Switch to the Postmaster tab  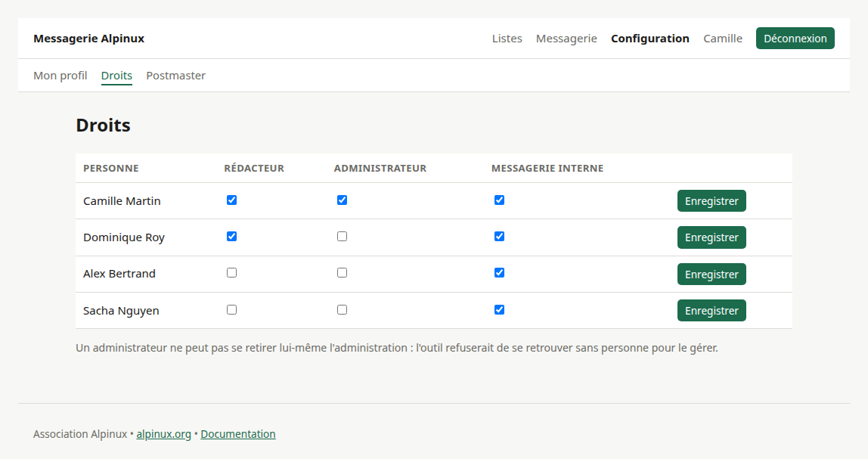pyautogui.click(x=175, y=76)
